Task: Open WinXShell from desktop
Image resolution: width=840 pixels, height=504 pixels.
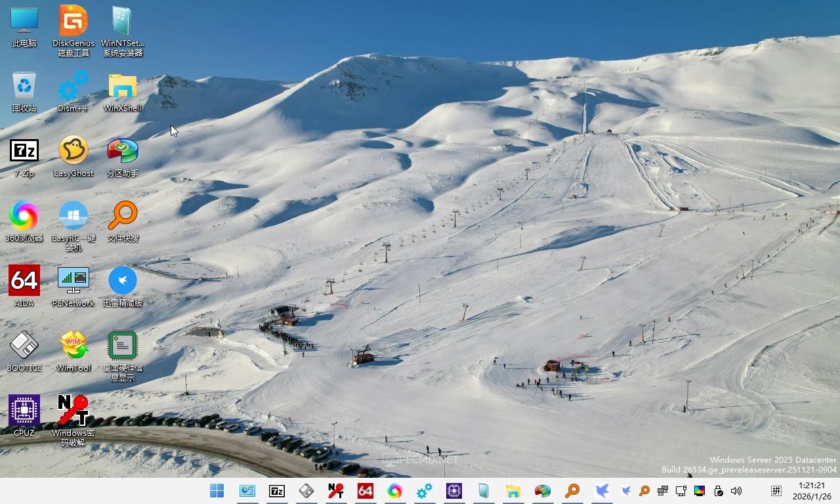Action: pyautogui.click(x=122, y=85)
